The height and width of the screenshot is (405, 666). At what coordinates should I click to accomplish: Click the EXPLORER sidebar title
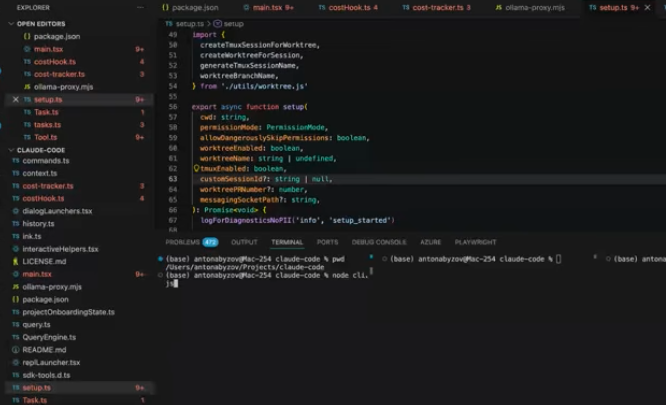pyautogui.click(x=33, y=8)
